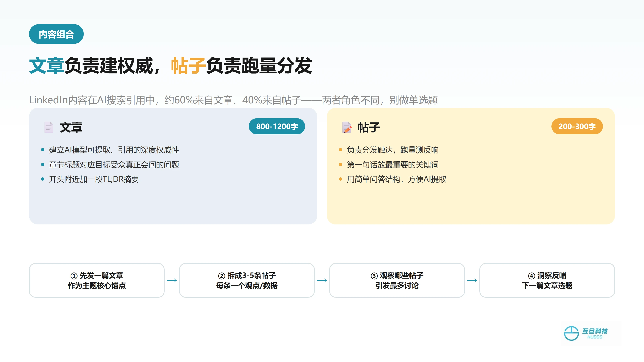Select step box ① 先发一篇文章
The height and width of the screenshot is (362, 644).
[x=97, y=280]
